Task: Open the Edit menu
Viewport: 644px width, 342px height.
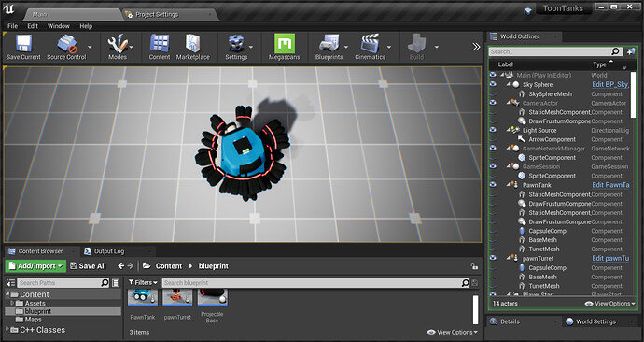Action: click(x=33, y=26)
